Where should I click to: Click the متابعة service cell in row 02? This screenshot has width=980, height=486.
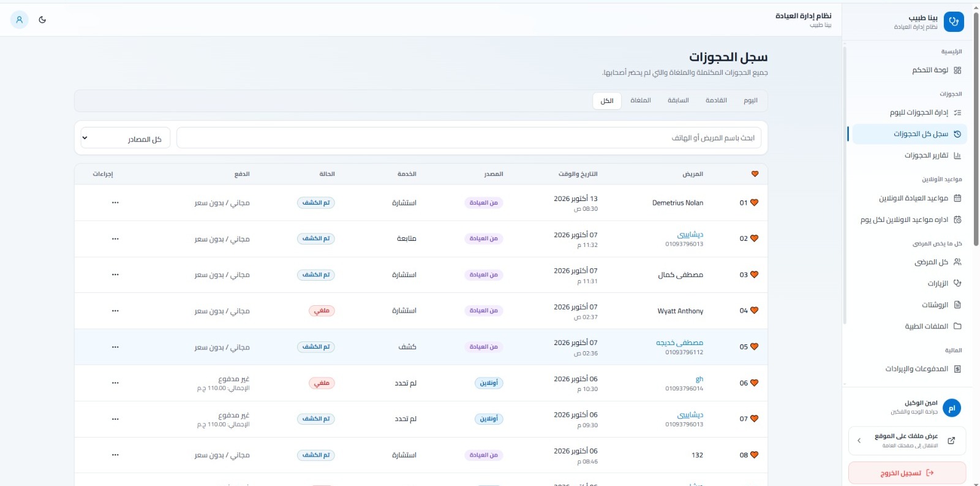[406, 239]
